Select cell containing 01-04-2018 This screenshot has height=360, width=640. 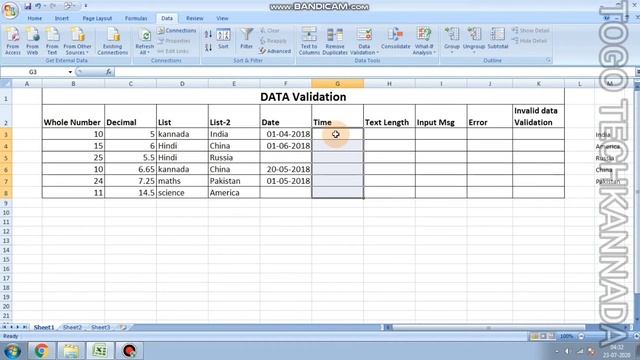point(286,134)
